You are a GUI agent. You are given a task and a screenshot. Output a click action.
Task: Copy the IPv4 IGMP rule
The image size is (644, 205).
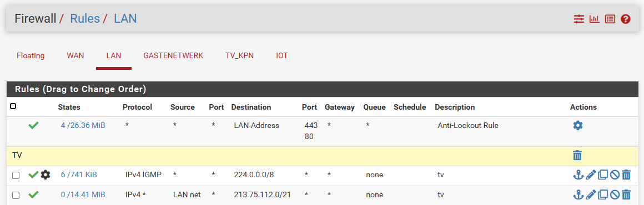point(602,175)
